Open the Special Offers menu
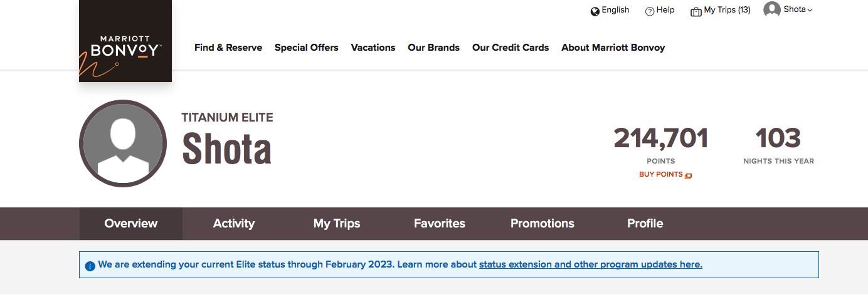Image resolution: width=868 pixels, height=302 pixels. [x=306, y=48]
